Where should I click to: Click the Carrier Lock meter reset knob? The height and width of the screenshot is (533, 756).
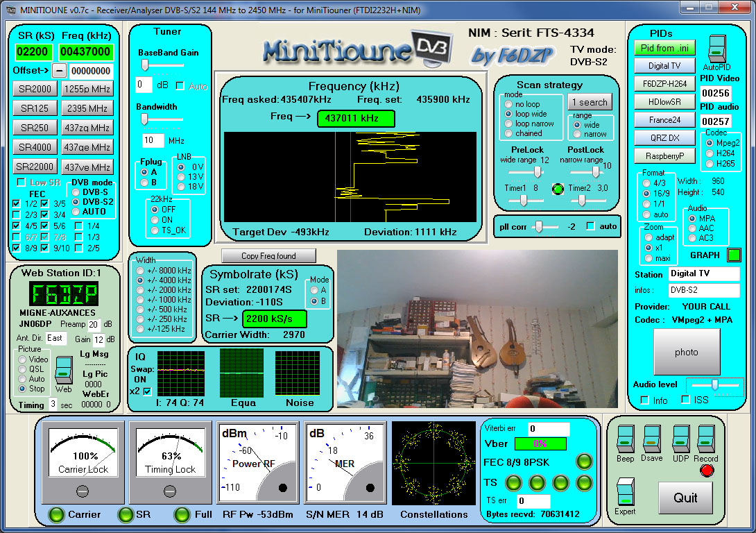83,491
